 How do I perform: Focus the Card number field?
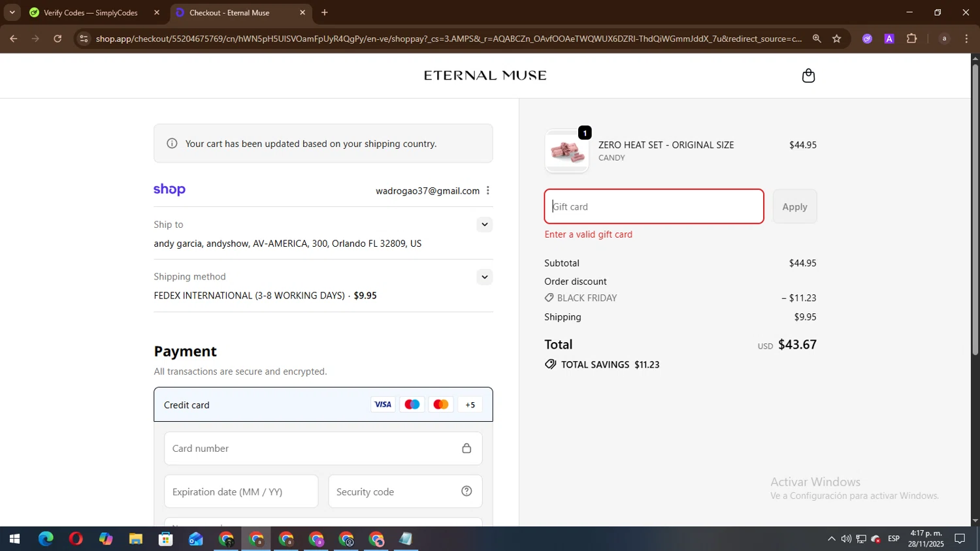point(323,449)
